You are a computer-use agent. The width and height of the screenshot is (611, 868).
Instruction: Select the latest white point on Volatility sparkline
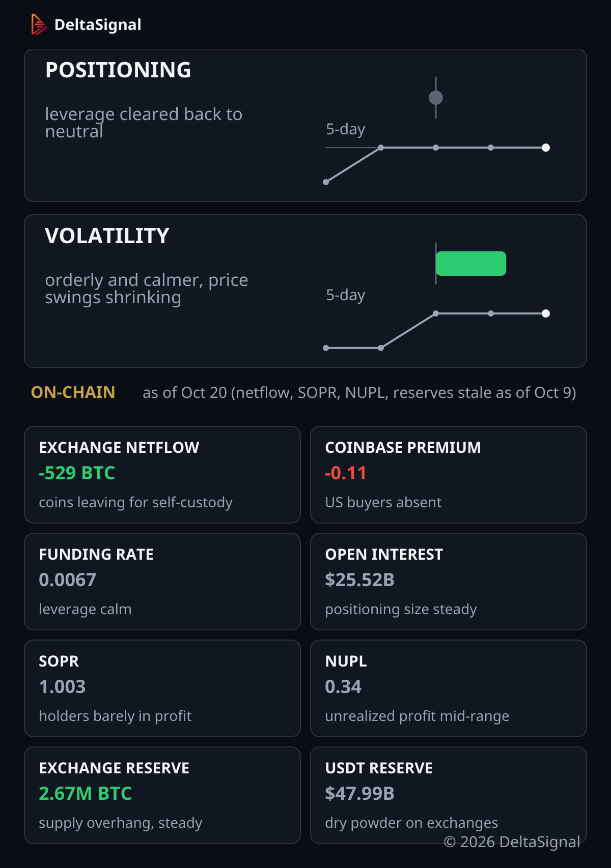coord(546,313)
